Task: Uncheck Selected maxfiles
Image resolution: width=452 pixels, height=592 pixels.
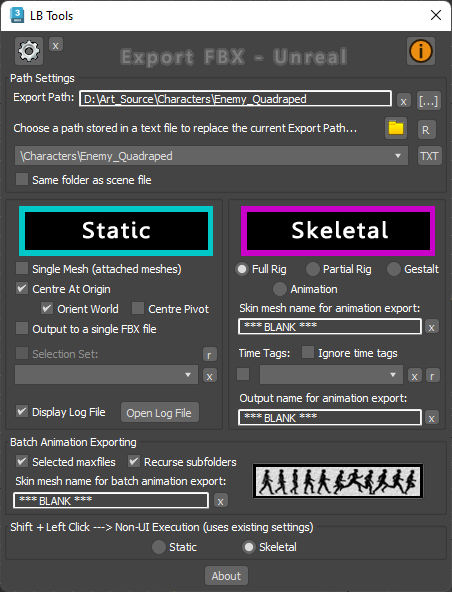Action: pyautogui.click(x=22, y=461)
